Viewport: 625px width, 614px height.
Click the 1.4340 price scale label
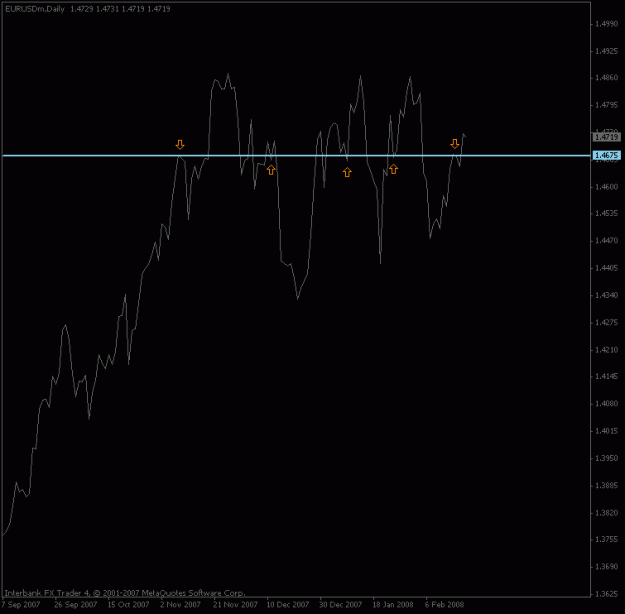(x=606, y=295)
